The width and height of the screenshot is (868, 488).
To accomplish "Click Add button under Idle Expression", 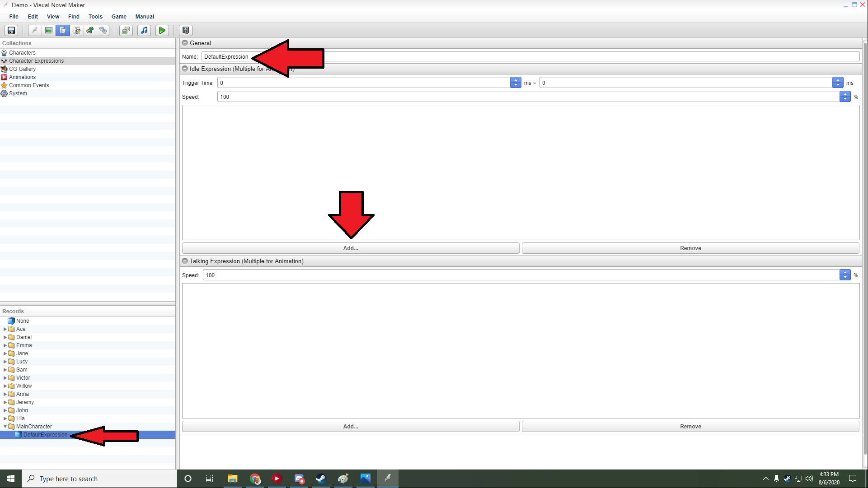I will point(350,248).
